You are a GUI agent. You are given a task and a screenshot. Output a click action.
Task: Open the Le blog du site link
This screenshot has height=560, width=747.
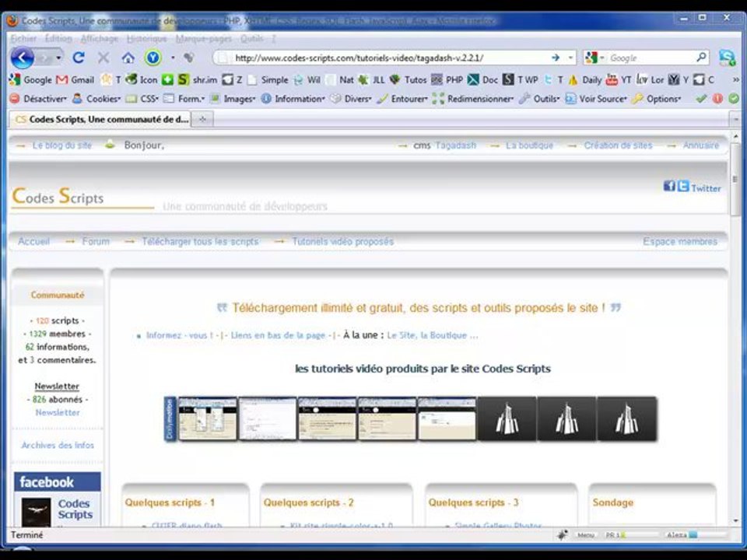pyautogui.click(x=62, y=145)
